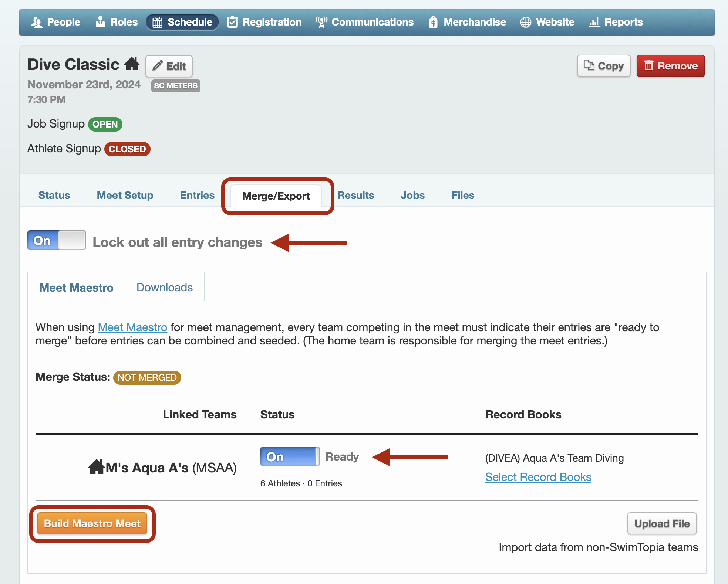Click the Edit pencil button
This screenshot has width=728, height=584.
coord(169,66)
